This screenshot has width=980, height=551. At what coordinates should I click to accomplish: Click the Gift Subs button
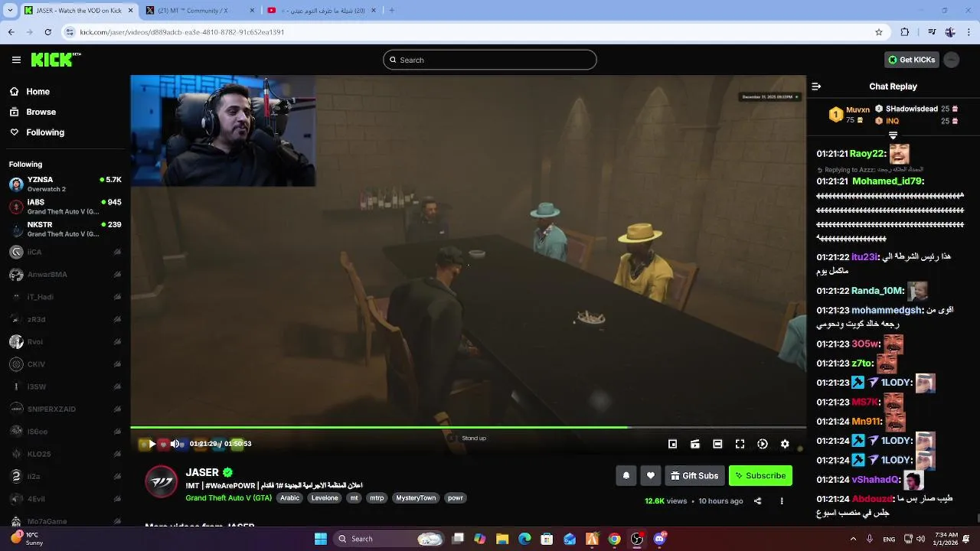click(x=694, y=475)
